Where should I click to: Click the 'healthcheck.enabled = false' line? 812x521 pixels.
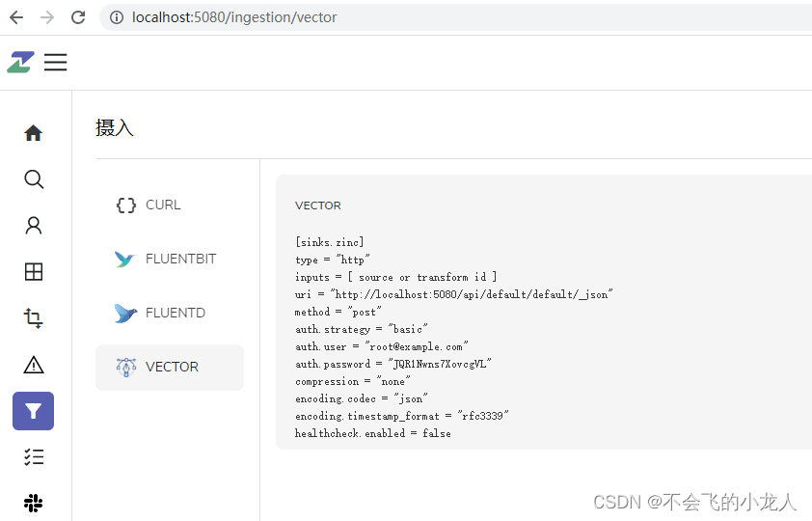[373, 433]
